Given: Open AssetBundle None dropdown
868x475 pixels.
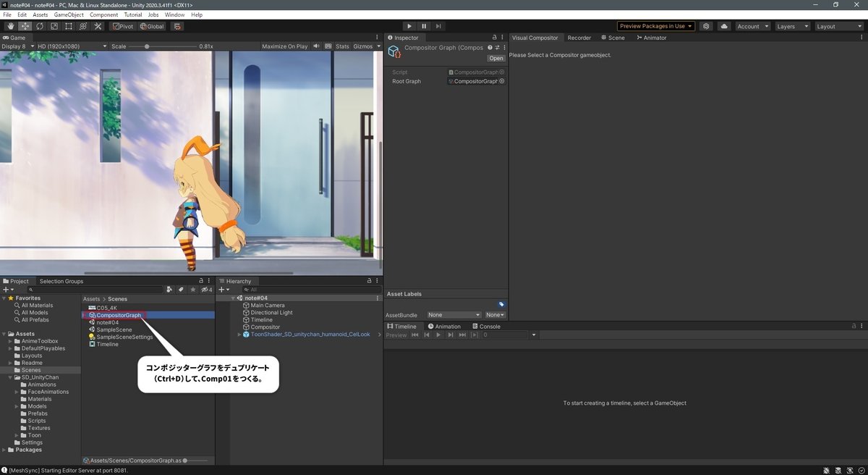Looking at the screenshot, I should point(454,315).
